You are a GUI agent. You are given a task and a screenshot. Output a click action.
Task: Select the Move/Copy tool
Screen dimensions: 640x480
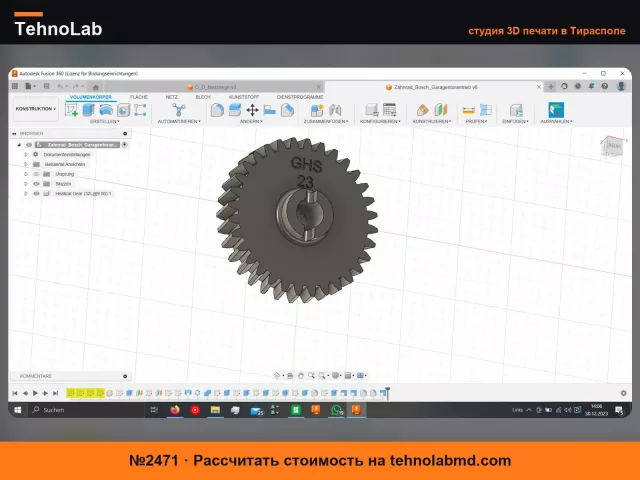252,110
